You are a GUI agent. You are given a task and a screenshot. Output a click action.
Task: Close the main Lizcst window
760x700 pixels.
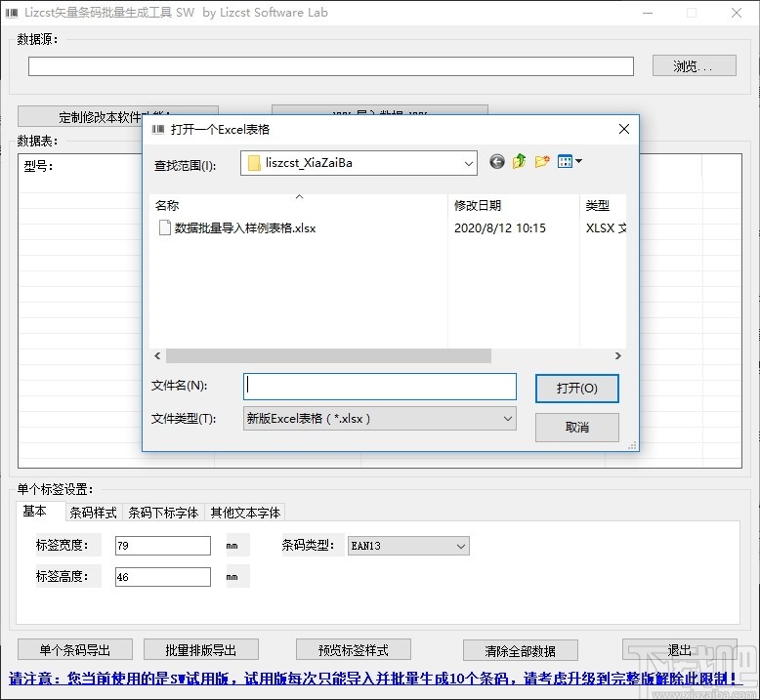(737, 13)
